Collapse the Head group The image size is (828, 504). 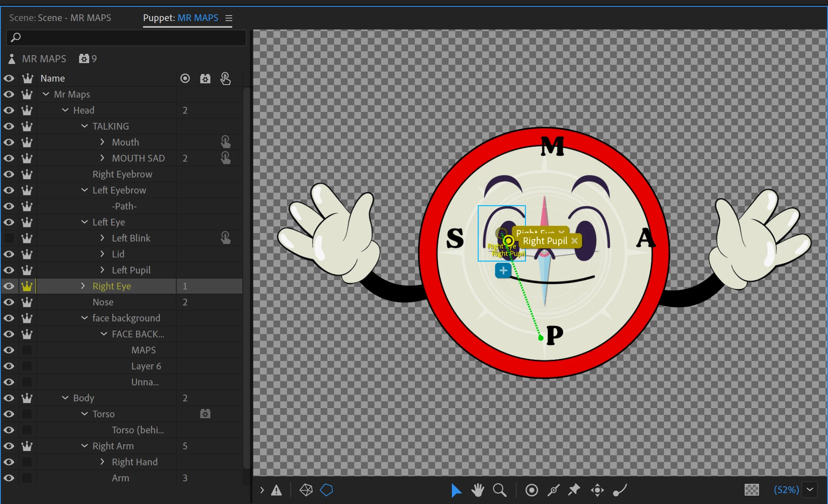[x=65, y=110]
